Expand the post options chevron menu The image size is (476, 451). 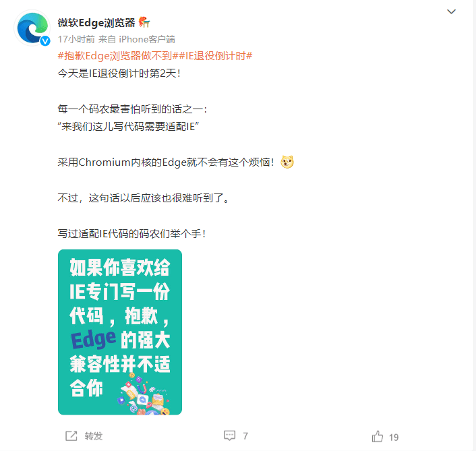[451, 12]
